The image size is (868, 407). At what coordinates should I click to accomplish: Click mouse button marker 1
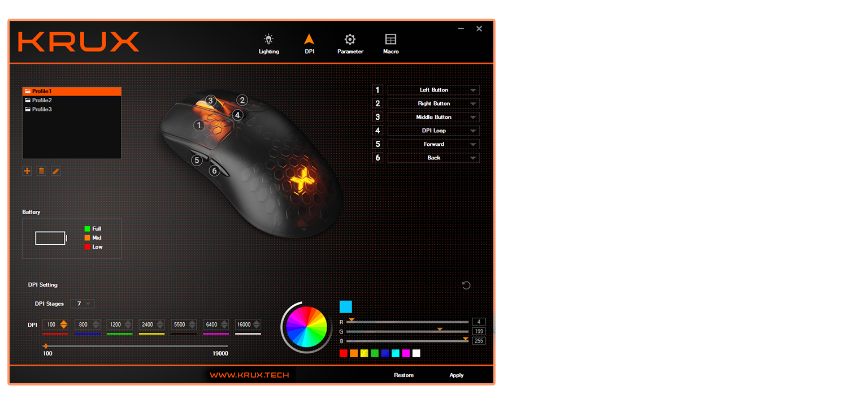point(199,125)
